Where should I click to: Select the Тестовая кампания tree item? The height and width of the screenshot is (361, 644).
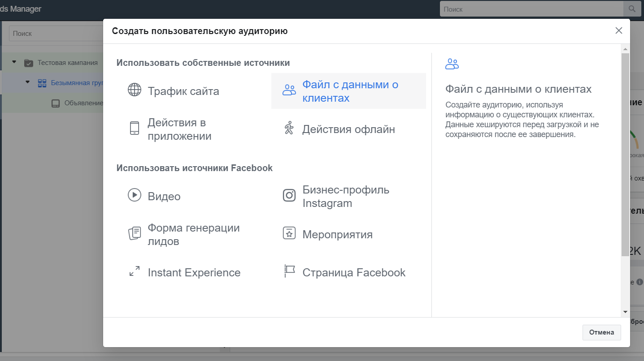(x=67, y=63)
